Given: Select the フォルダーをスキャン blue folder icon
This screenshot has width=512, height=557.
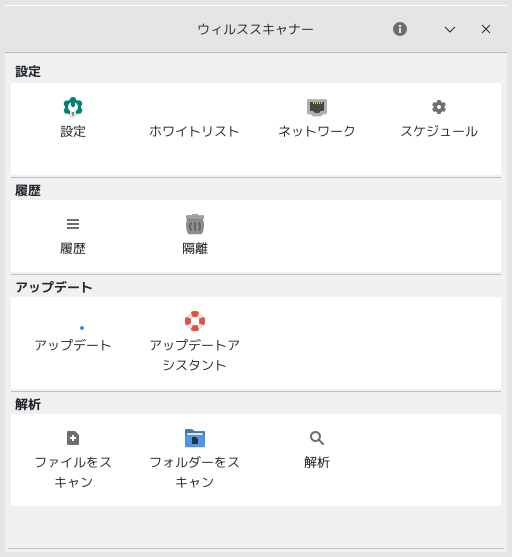Looking at the screenshot, I should (x=195, y=438).
